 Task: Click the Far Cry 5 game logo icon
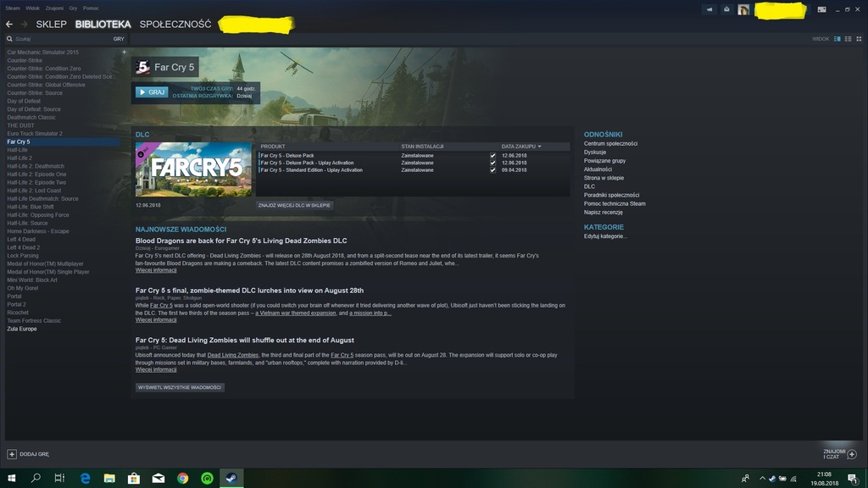(142, 67)
